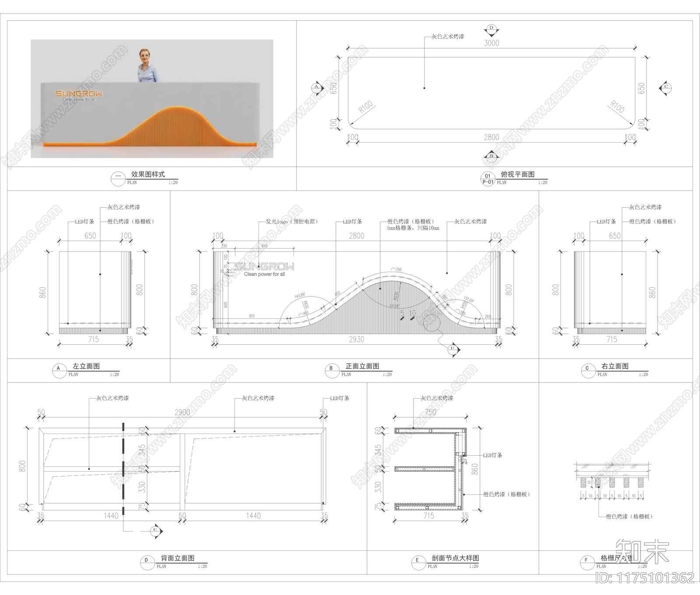Click the PLAN label under 左立面图
This screenshot has height=595, width=700.
coord(73,374)
